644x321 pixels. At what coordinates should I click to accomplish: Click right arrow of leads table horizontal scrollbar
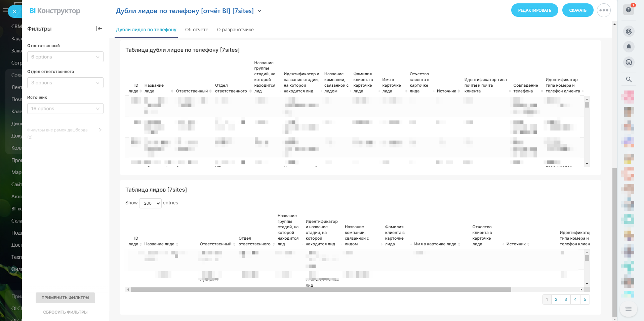click(x=581, y=289)
